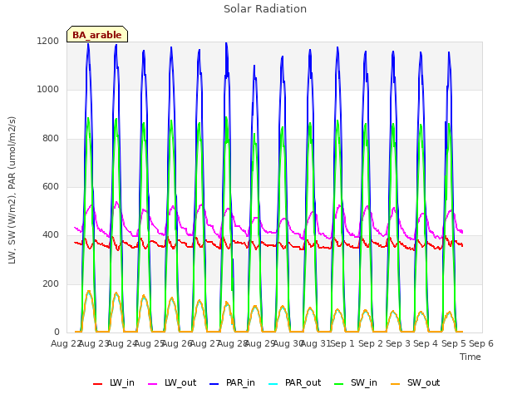This screenshot has height=399, width=532.
Task: Click the 600 y-axis tick label
Action: coord(51,186)
